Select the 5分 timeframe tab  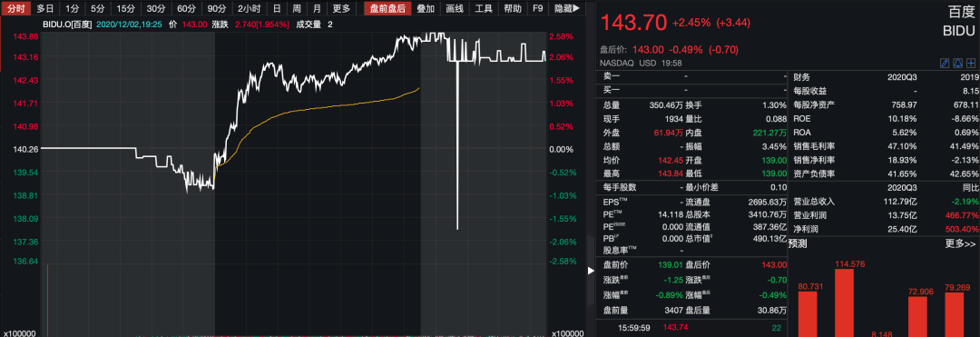click(x=97, y=9)
